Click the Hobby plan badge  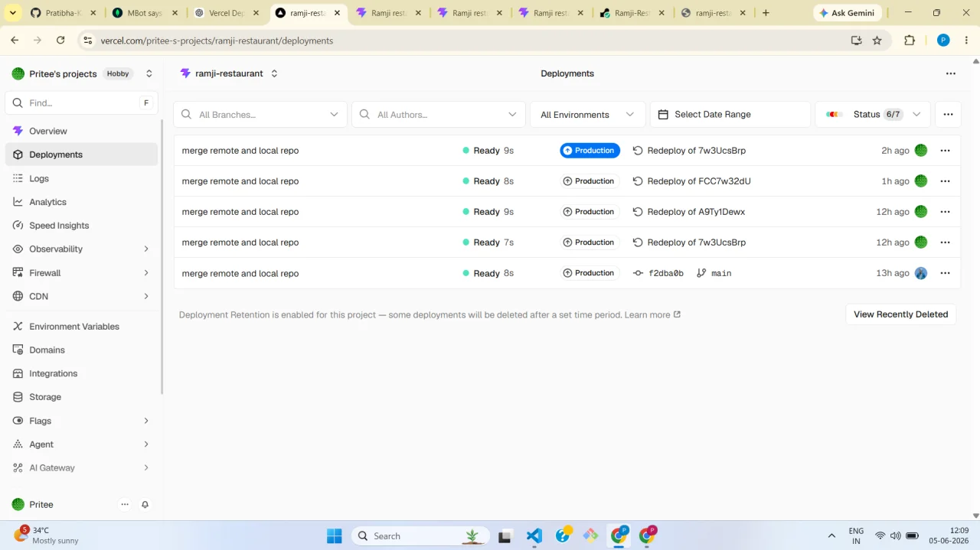[118, 73]
